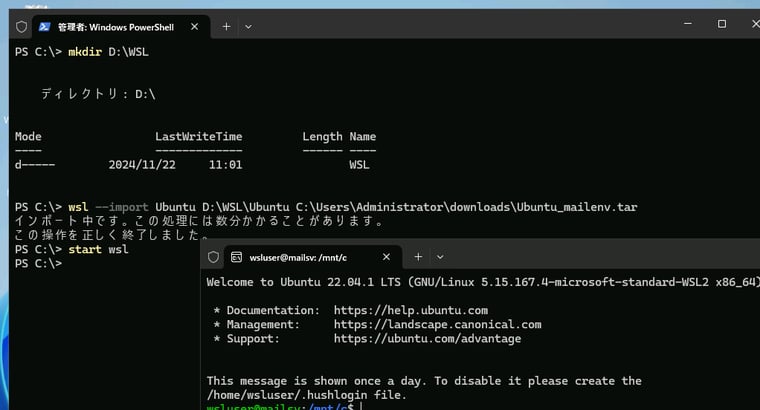Expand the profile dropdown in PowerShell window
This screenshot has width=760, height=410.
click(248, 27)
